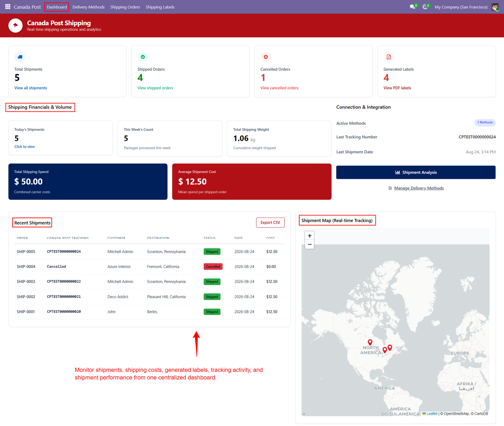504x426 pixels.
Task: Open the View PDF labels link
Action: tap(397, 88)
